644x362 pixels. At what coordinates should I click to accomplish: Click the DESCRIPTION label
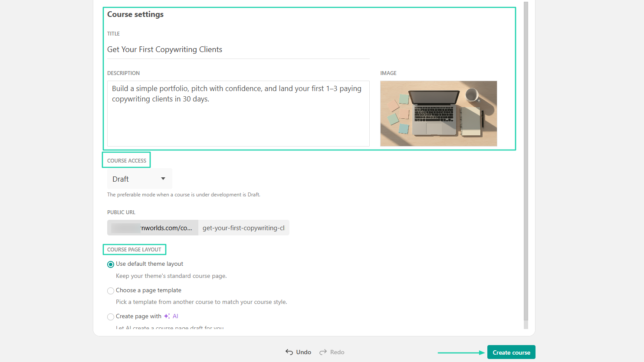tap(123, 73)
